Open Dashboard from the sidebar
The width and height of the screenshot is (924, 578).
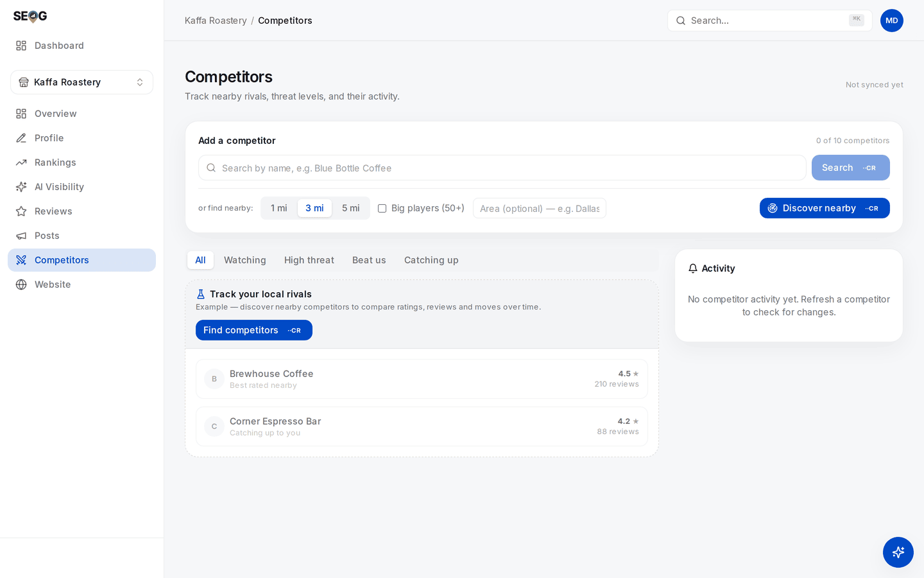[81, 46]
